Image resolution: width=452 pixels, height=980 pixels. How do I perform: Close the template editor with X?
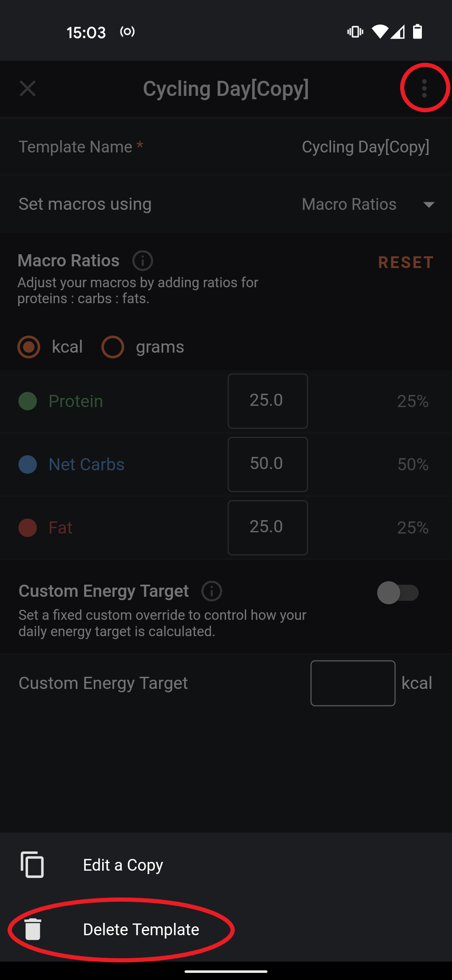click(x=28, y=88)
